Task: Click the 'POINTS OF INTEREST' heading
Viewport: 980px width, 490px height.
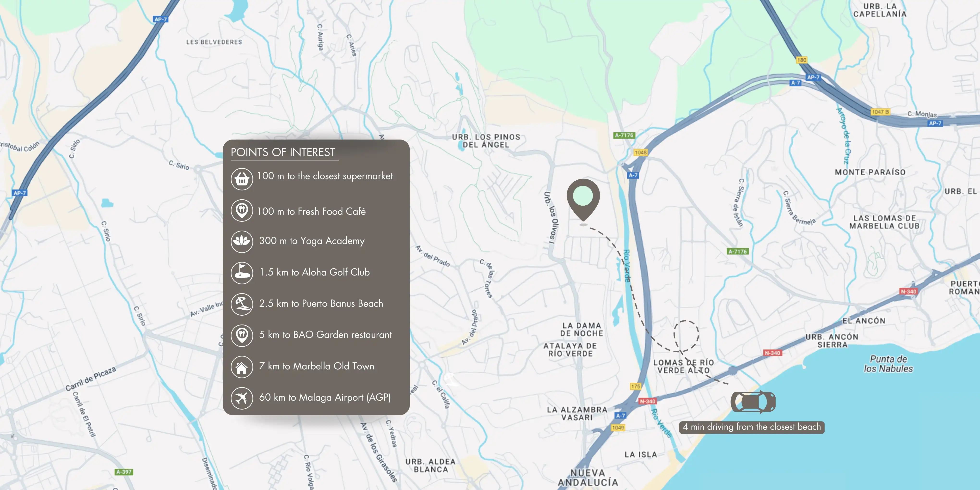Action: click(x=283, y=152)
